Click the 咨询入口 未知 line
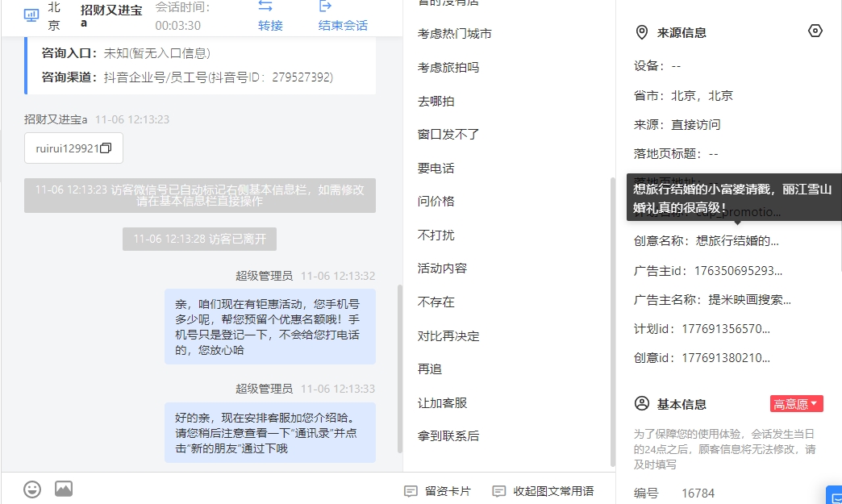This screenshot has height=504, width=842. 126,53
